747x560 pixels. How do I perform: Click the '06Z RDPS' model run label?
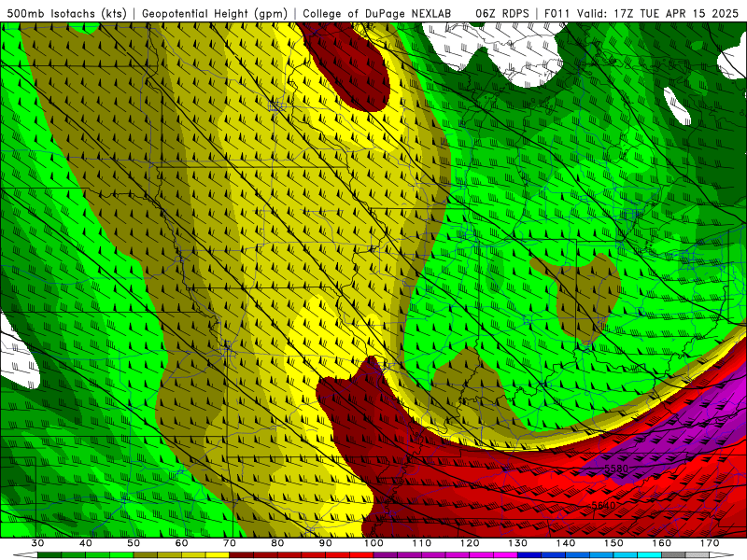tap(502, 13)
